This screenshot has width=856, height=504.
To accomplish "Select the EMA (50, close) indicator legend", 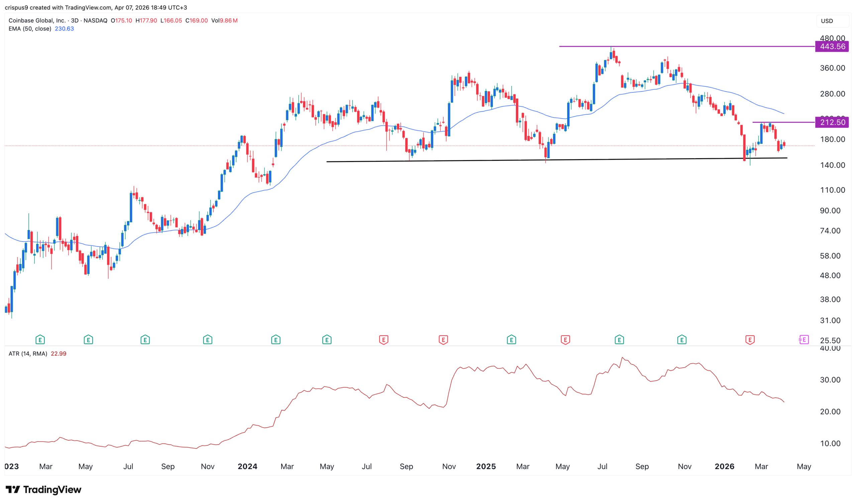I will coord(30,29).
